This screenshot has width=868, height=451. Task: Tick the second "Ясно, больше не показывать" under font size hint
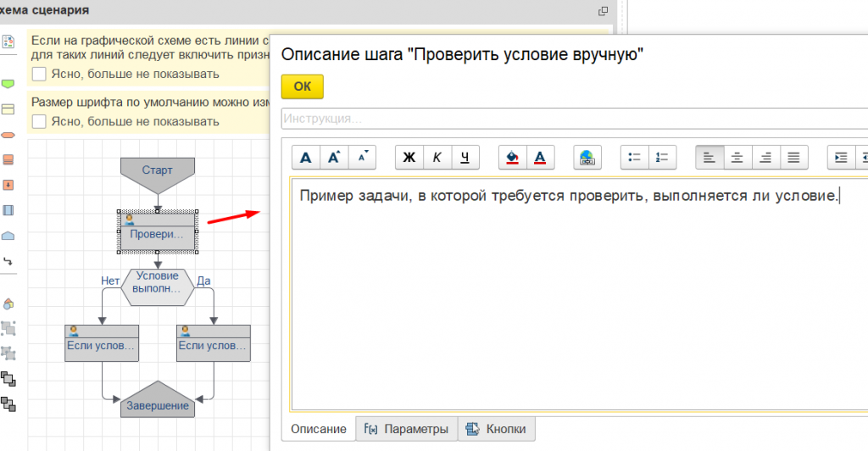tap(39, 122)
